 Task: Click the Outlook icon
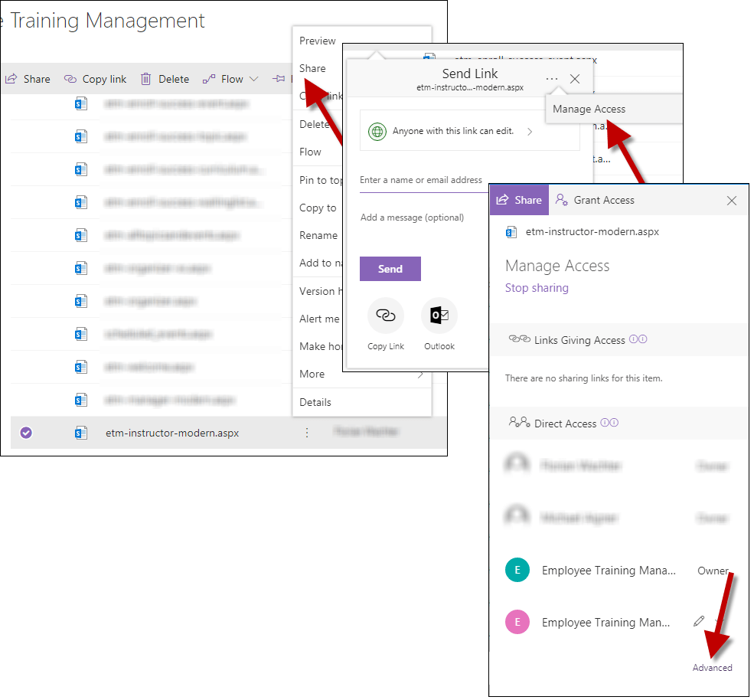(x=439, y=316)
